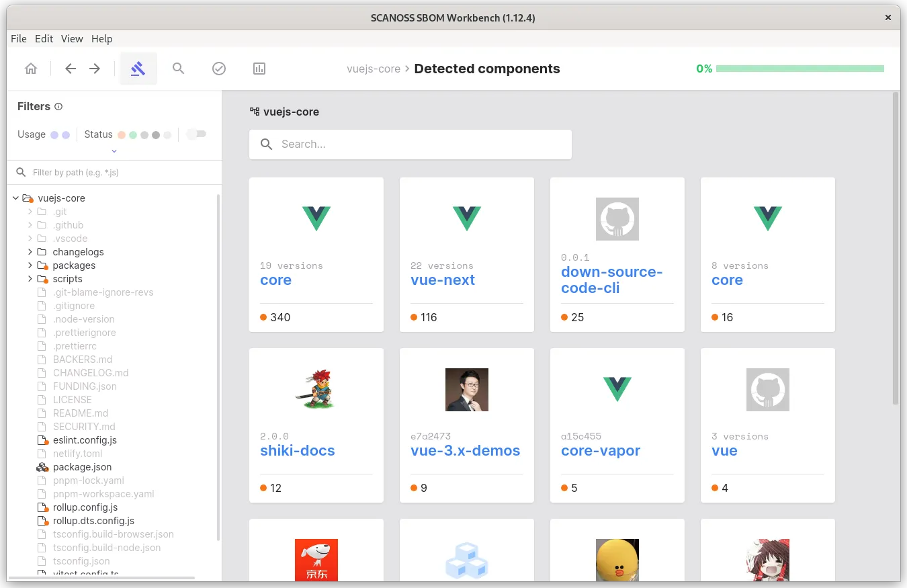
Task: Click the down-source-code-cli GitHub avatar
Action: pyautogui.click(x=617, y=219)
